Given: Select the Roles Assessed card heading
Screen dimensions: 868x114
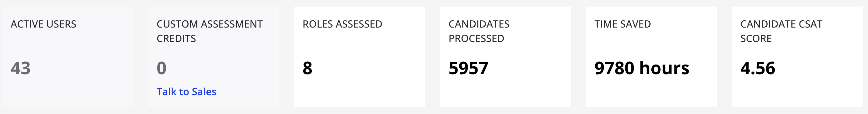Looking at the screenshot, I should coord(342,24).
